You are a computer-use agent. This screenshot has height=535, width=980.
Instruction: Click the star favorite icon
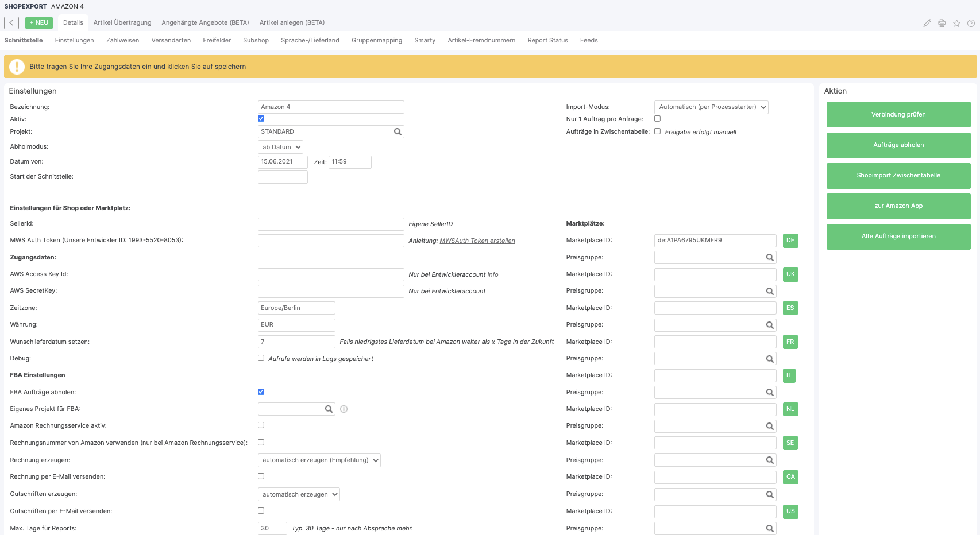956,24
